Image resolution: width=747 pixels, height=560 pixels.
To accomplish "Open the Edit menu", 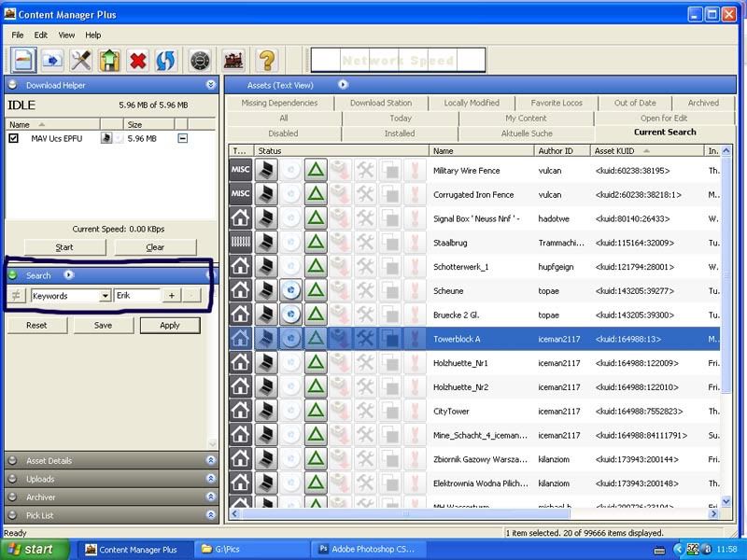I will (x=40, y=35).
